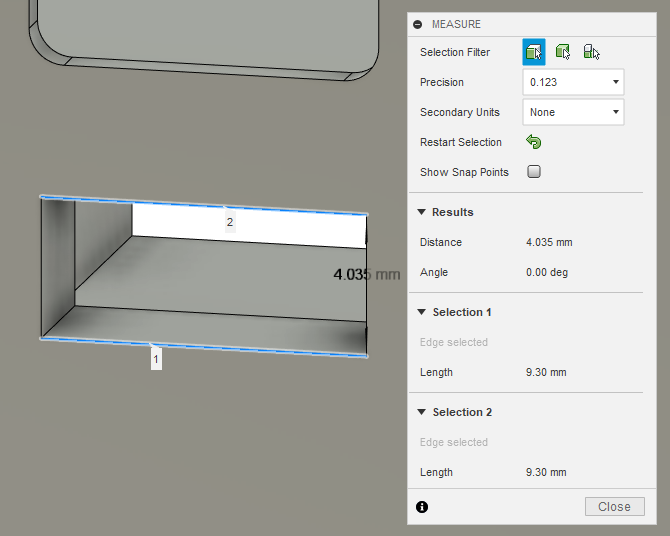Collapse the MEASURE dialog with minus icon
The width and height of the screenshot is (670, 536).
click(417, 24)
